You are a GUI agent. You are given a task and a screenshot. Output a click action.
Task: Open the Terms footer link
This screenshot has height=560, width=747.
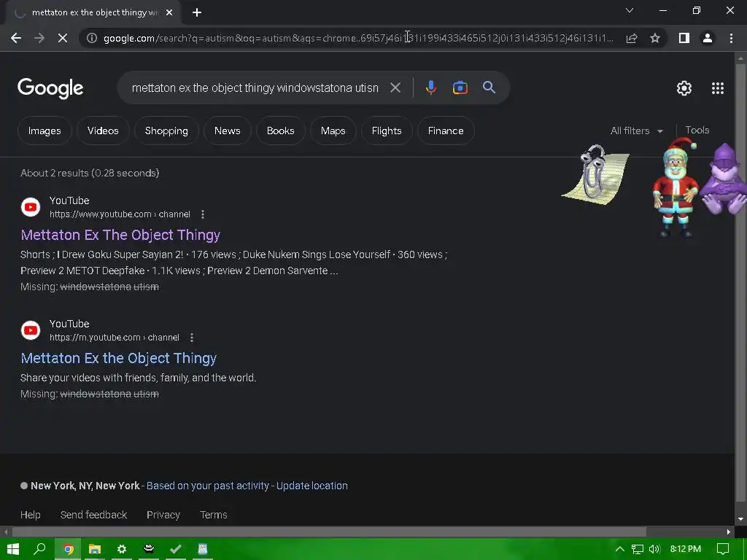[x=214, y=515]
